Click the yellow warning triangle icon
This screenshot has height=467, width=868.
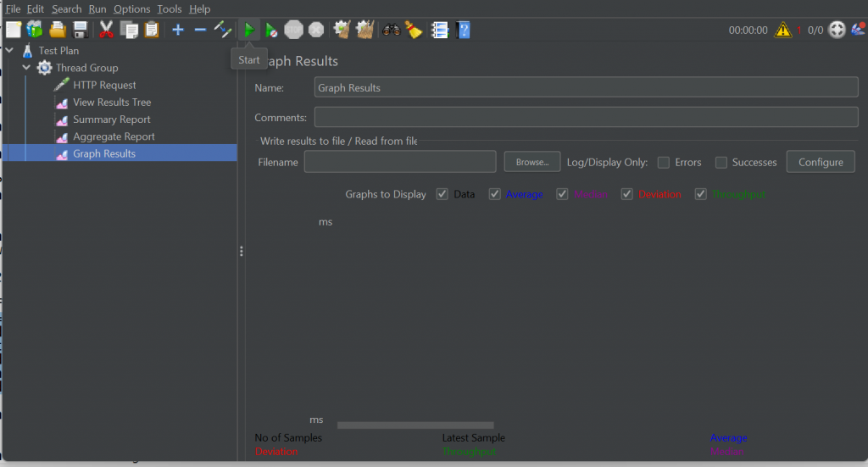tap(783, 31)
